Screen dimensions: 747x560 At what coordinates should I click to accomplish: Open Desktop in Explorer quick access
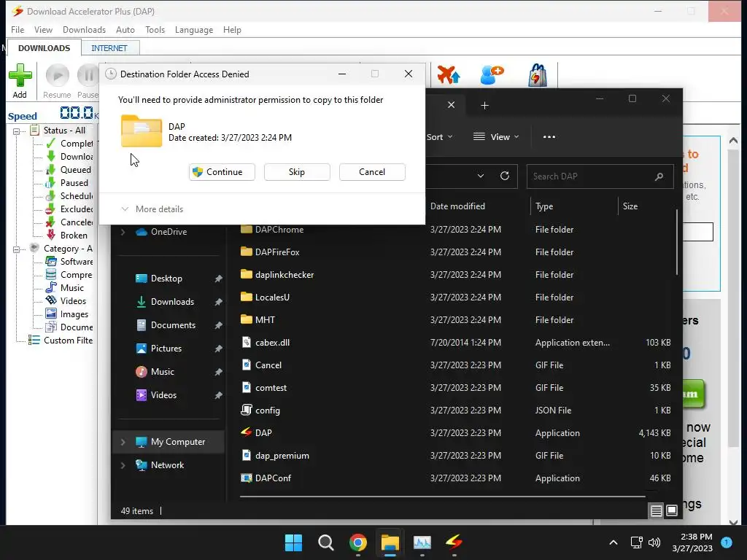(x=166, y=279)
